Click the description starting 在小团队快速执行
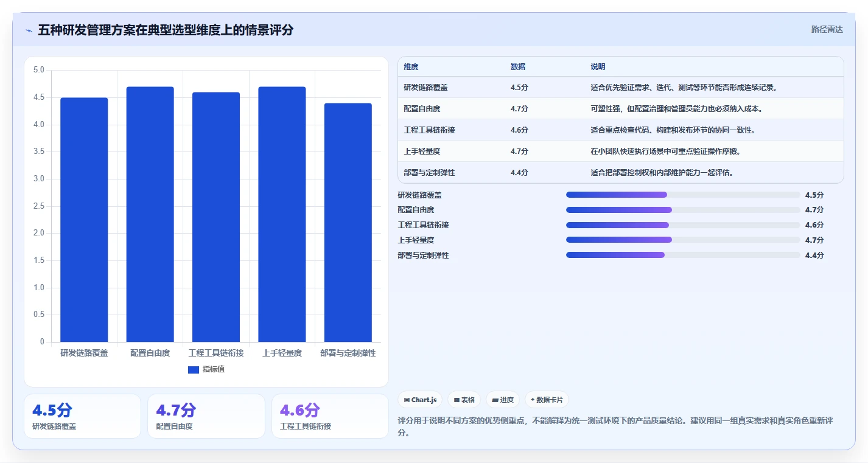Image resolution: width=868 pixels, height=463 pixels. point(665,151)
